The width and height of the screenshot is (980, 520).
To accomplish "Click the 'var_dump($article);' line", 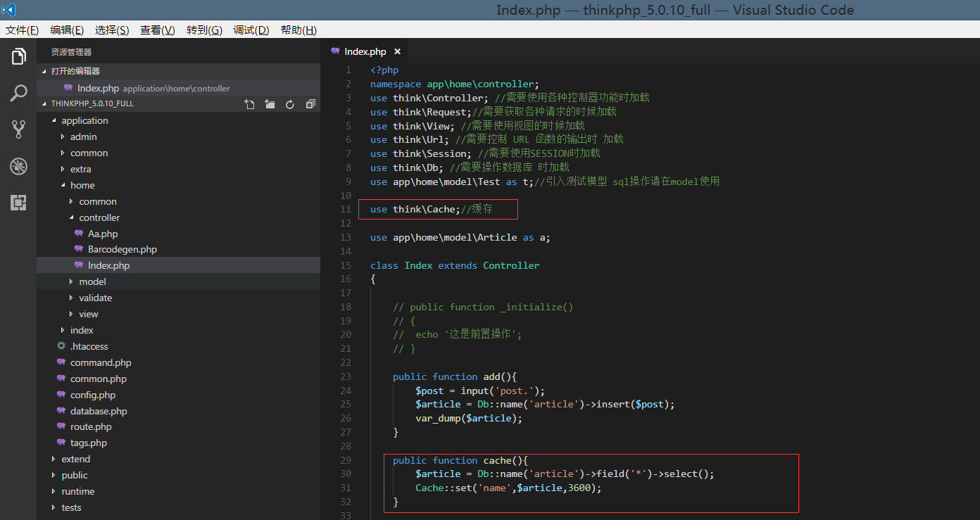I will click(x=469, y=418).
